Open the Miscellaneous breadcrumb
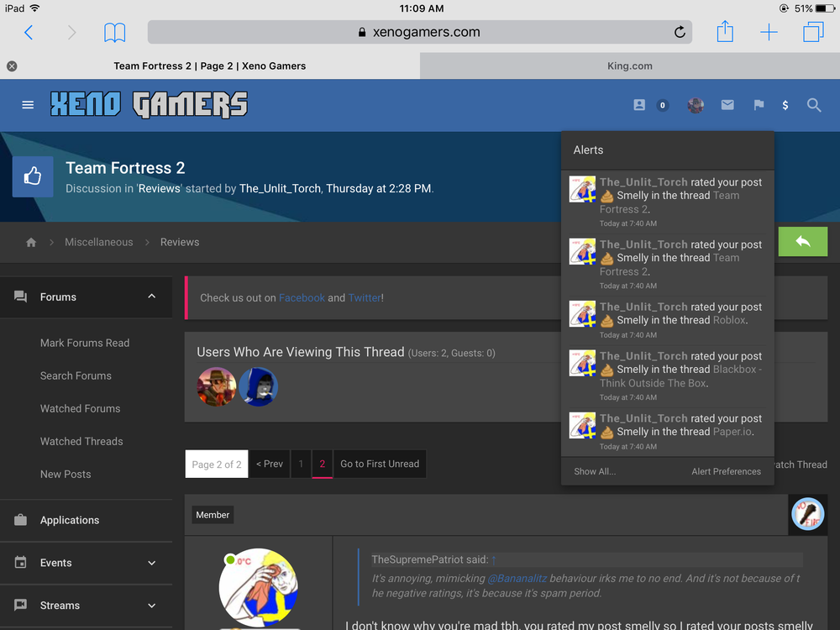Image resolution: width=840 pixels, height=630 pixels. click(98, 242)
